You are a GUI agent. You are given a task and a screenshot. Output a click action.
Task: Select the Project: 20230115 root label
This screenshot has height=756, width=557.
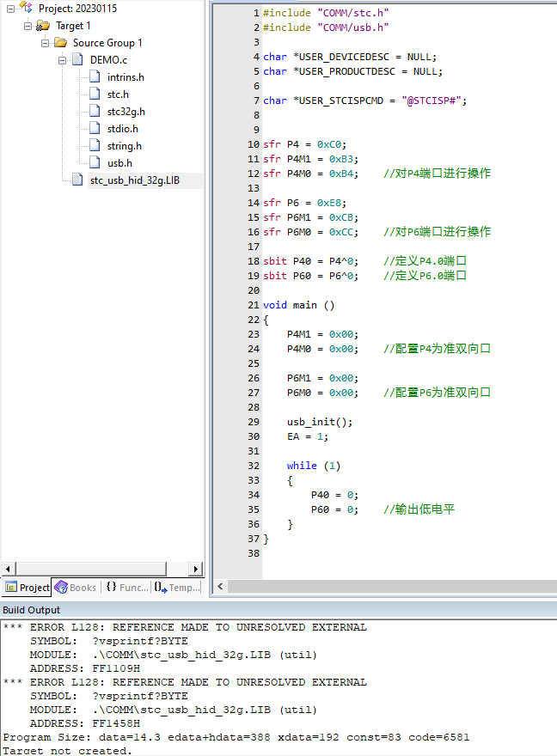77,9
